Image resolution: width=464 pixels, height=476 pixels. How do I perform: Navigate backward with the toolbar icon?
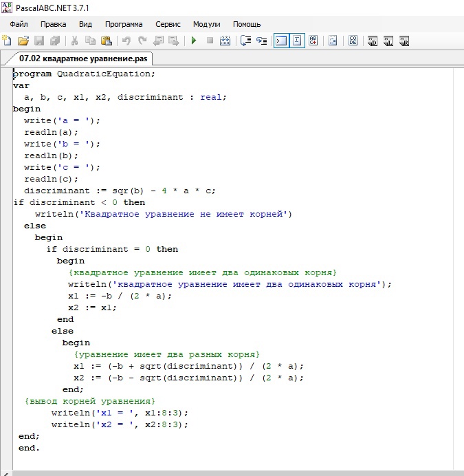click(158, 41)
